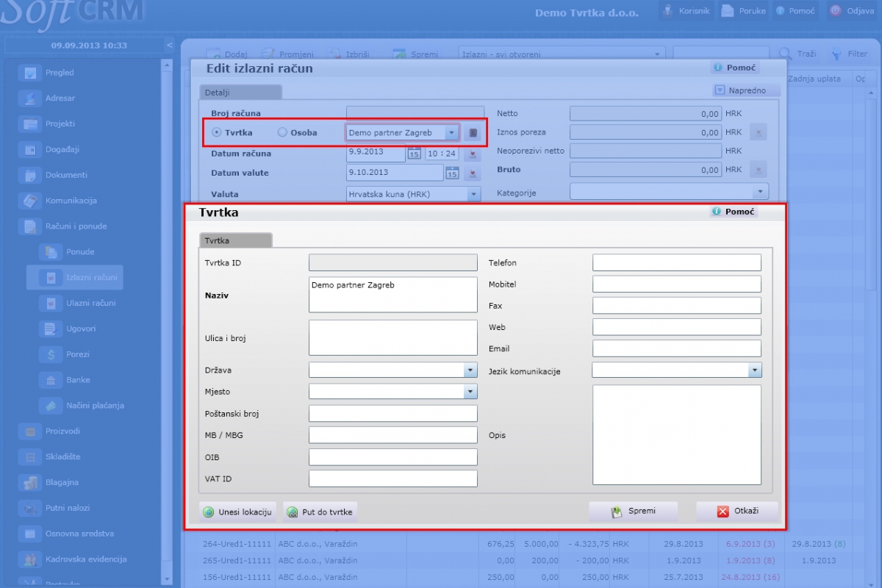The height and width of the screenshot is (588, 882).
Task: Open the Država dropdown
Action: [470, 370]
